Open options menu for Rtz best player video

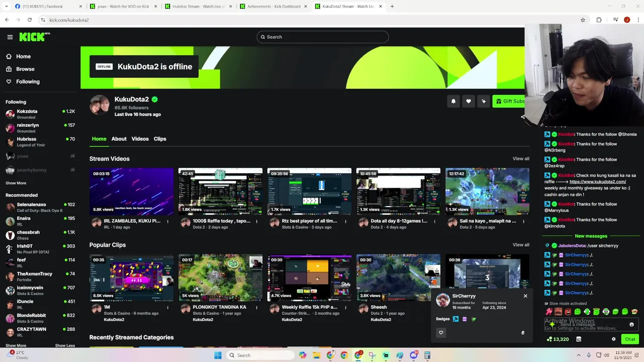pos(346,221)
